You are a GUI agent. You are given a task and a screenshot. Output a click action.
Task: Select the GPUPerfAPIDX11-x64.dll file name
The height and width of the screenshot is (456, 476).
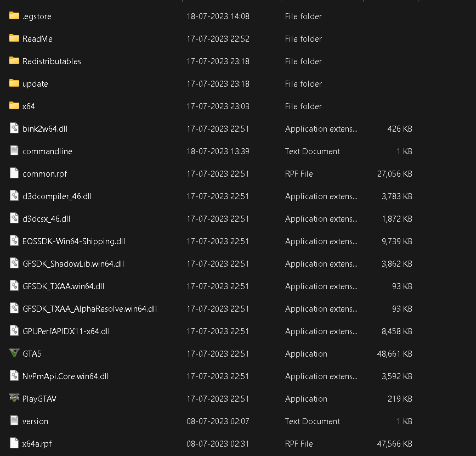click(x=66, y=331)
